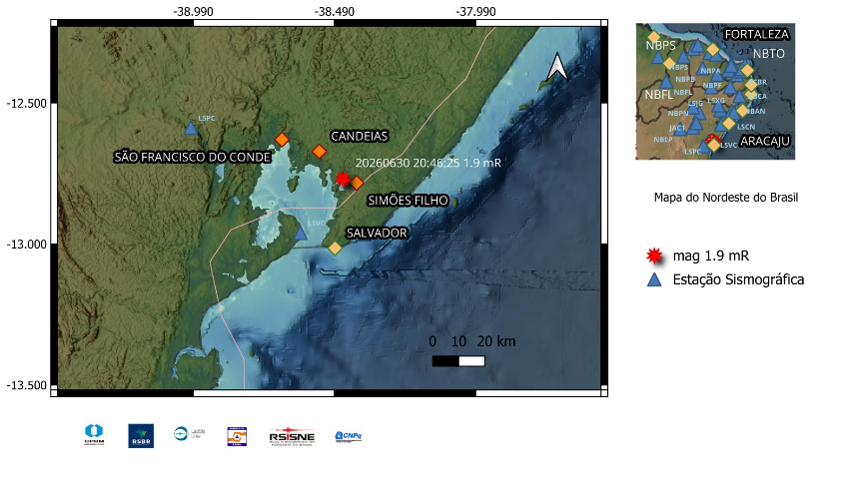Click the LabSis UFRN logo

pos(189,433)
